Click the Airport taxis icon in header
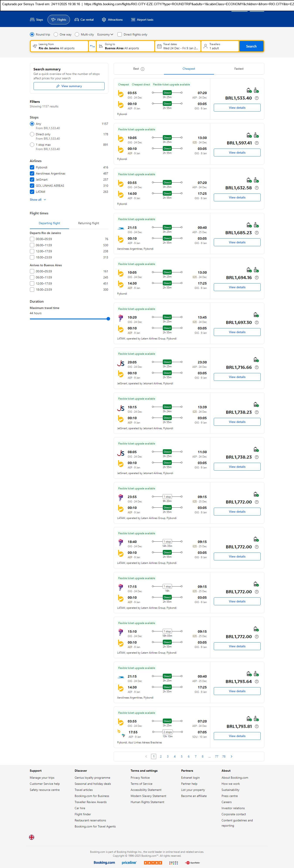The height and width of the screenshot is (868, 294). [x=133, y=20]
